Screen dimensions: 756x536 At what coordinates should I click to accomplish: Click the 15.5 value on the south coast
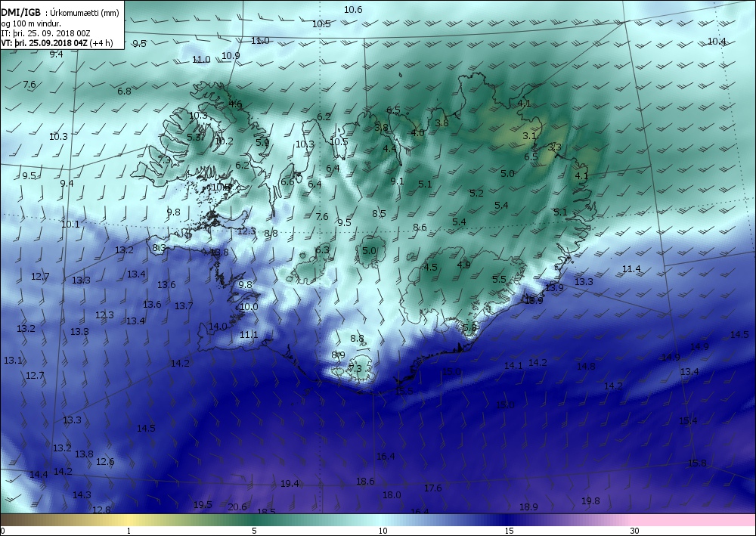click(404, 390)
